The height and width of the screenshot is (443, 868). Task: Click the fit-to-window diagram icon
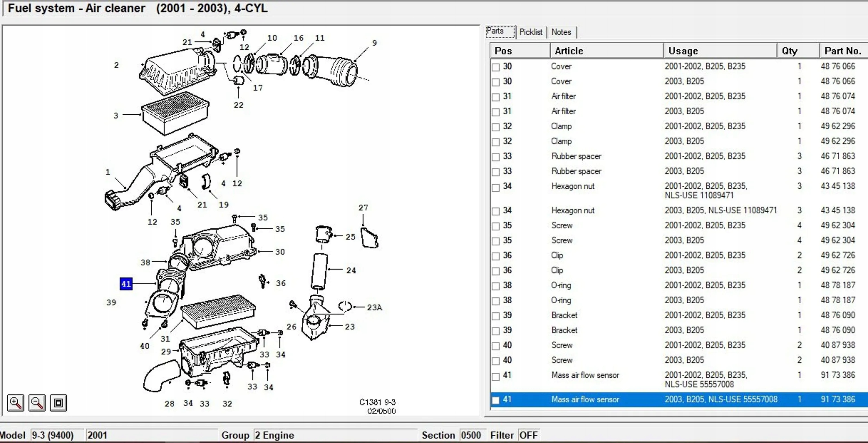coord(58,403)
